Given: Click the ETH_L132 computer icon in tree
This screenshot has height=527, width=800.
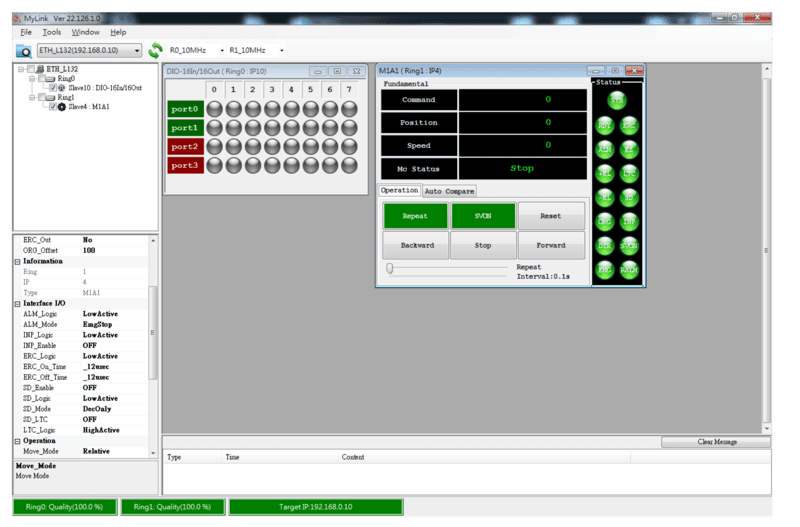Looking at the screenshot, I should tap(40, 69).
